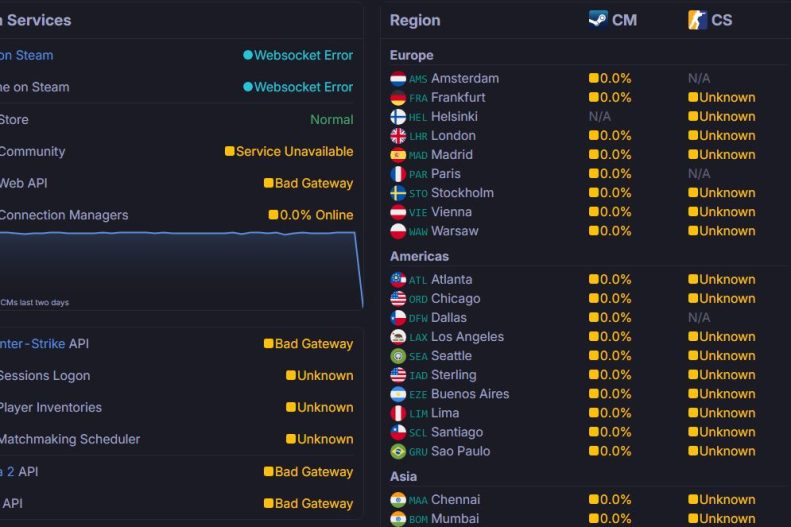This screenshot has height=527, width=791.
Task: Click the Websocket Error status on first row
Action: click(298, 55)
